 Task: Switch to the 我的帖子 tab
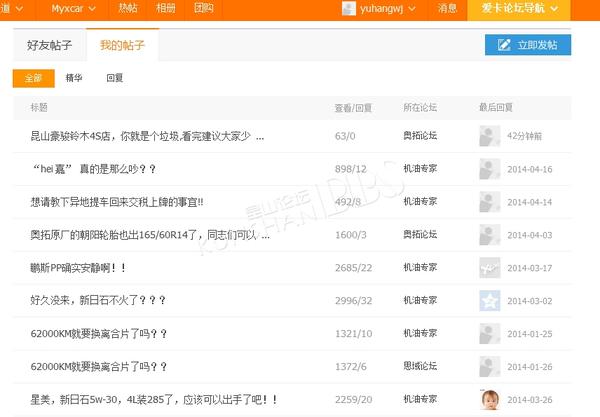(x=122, y=45)
